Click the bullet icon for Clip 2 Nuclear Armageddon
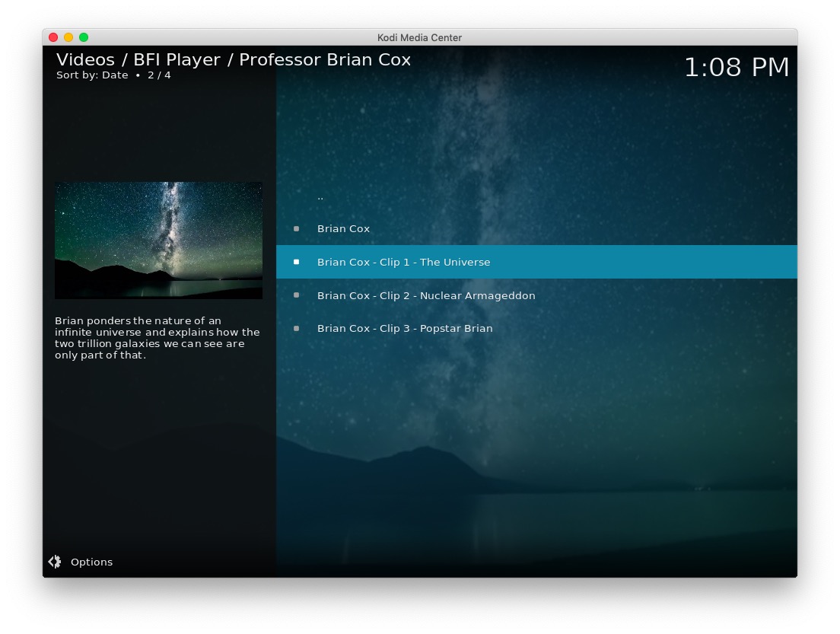The width and height of the screenshot is (840, 634). [x=297, y=295]
